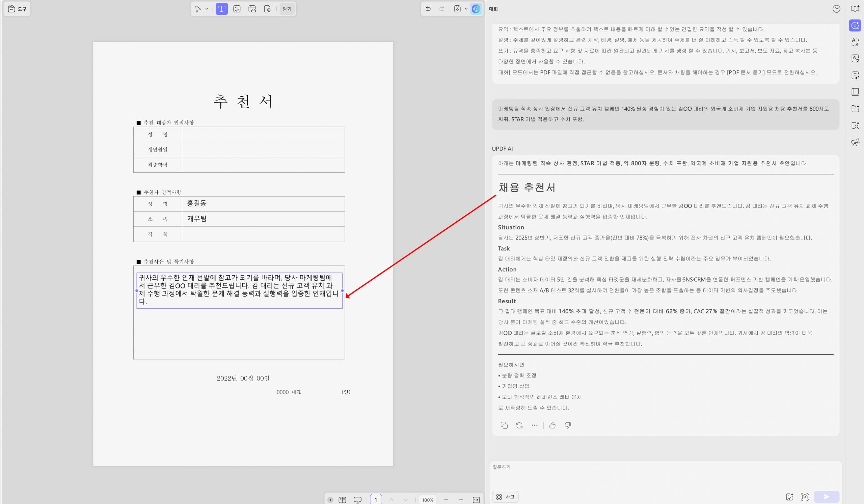Go to the previous page arrow
This screenshot has height=504, width=864.
click(391, 500)
